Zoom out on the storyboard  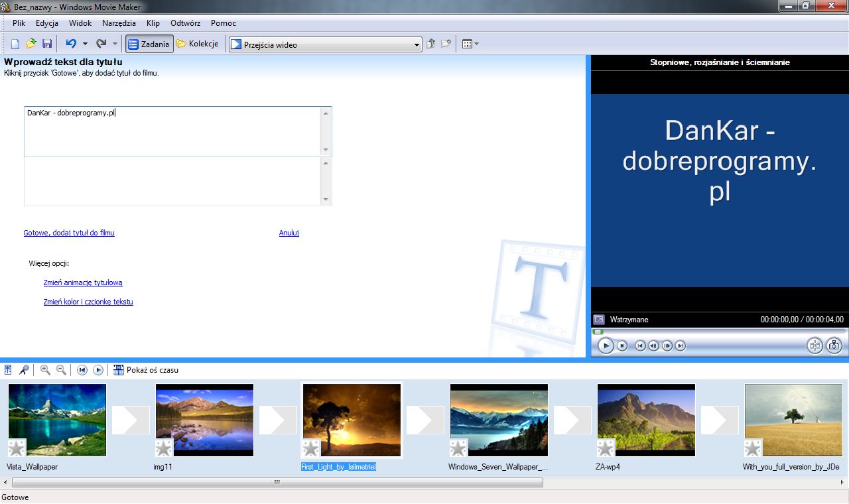[x=61, y=370]
